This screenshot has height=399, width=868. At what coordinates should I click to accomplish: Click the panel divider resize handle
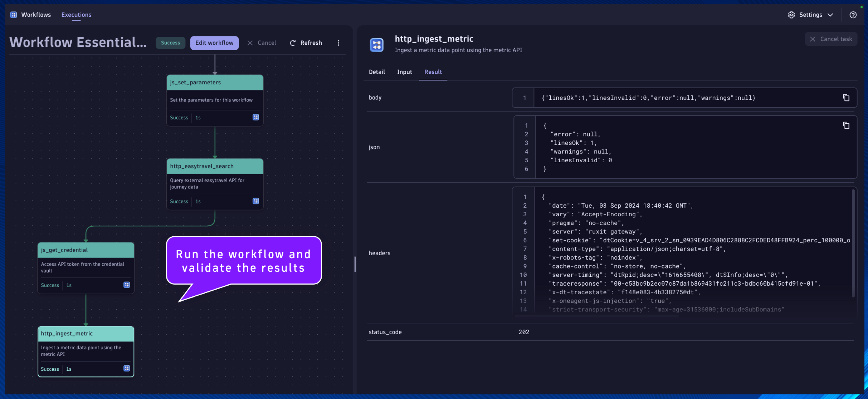(x=355, y=264)
